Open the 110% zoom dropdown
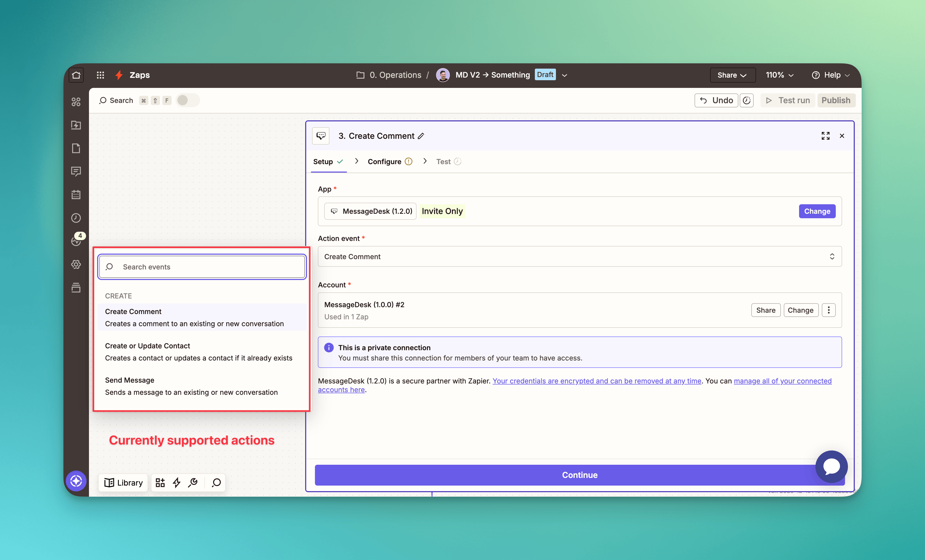This screenshot has height=560, width=925. tap(780, 75)
